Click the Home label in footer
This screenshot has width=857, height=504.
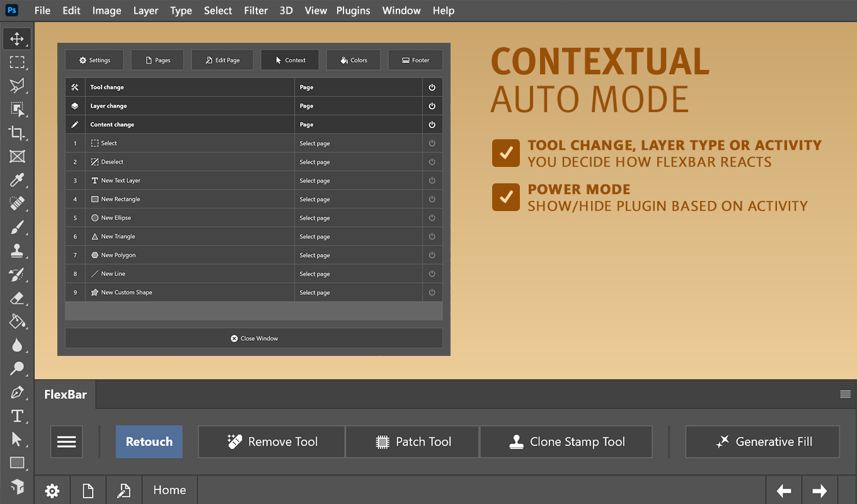170,490
